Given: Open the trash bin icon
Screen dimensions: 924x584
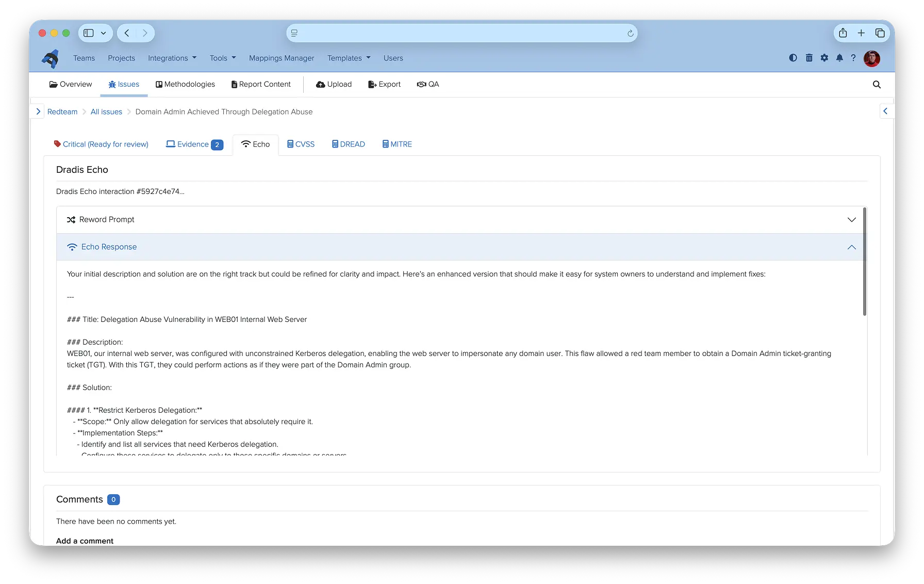Looking at the screenshot, I should pos(809,58).
